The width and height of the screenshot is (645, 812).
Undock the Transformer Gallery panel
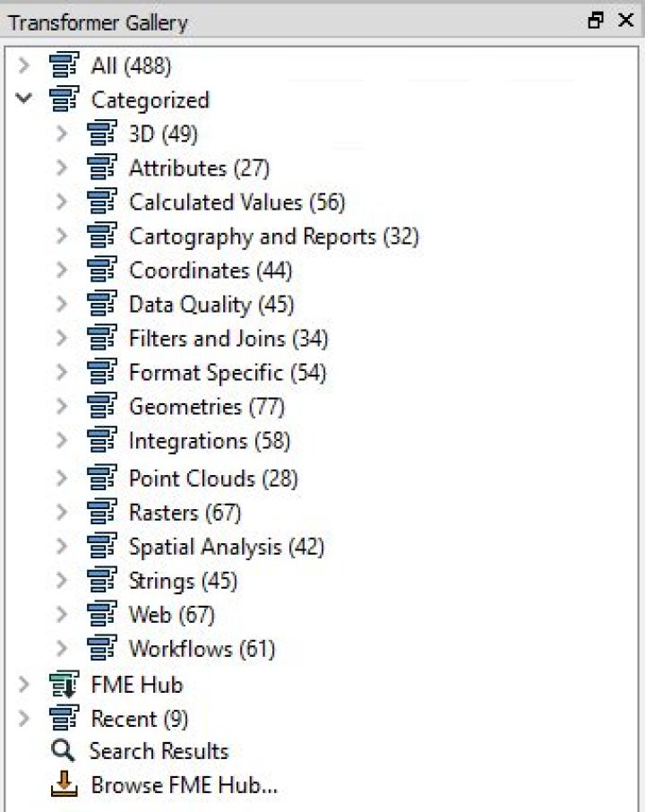596,22
